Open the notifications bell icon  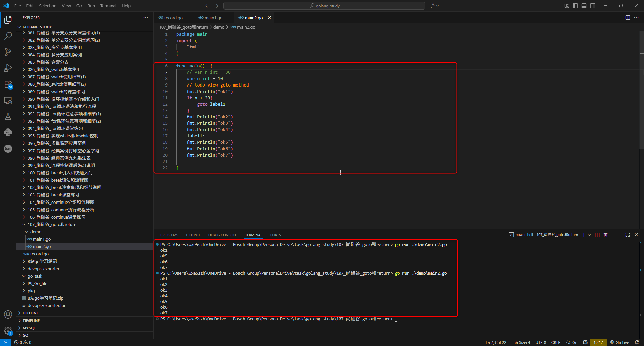coord(637,342)
